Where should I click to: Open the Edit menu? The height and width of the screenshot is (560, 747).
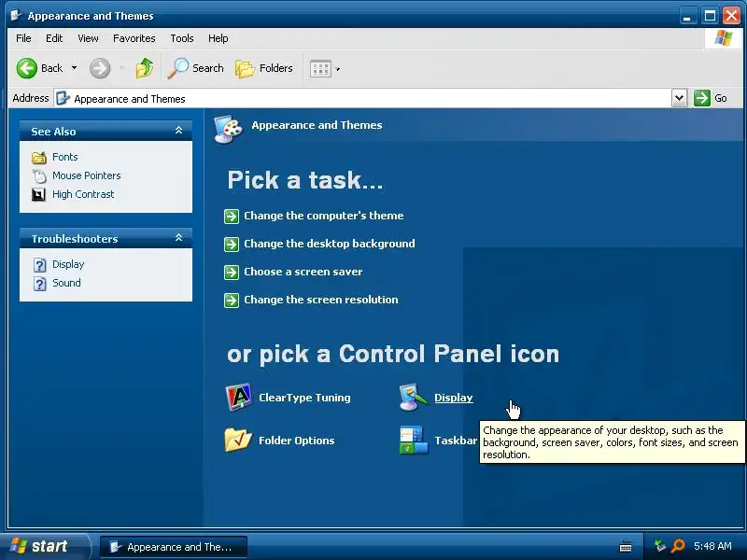pos(54,38)
